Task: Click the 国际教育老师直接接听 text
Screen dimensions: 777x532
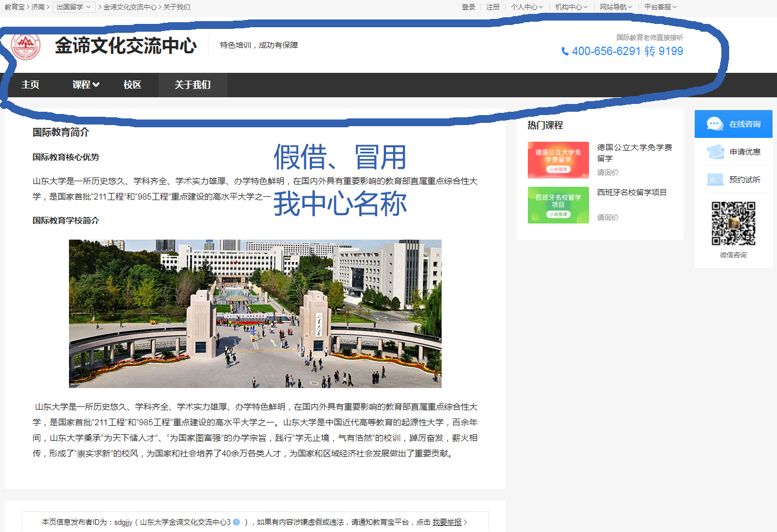Action: pyautogui.click(x=650, y=37)
